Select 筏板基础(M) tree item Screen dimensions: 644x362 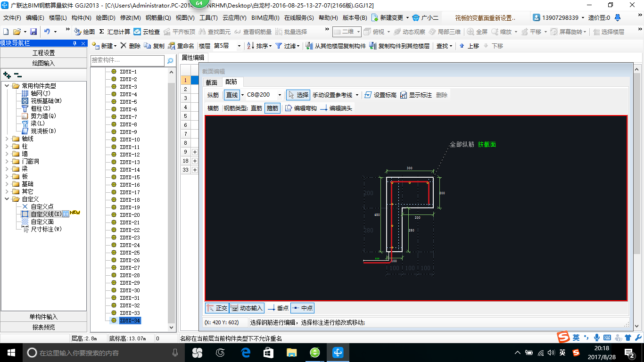pyautogui.click(x=46, y=101)
